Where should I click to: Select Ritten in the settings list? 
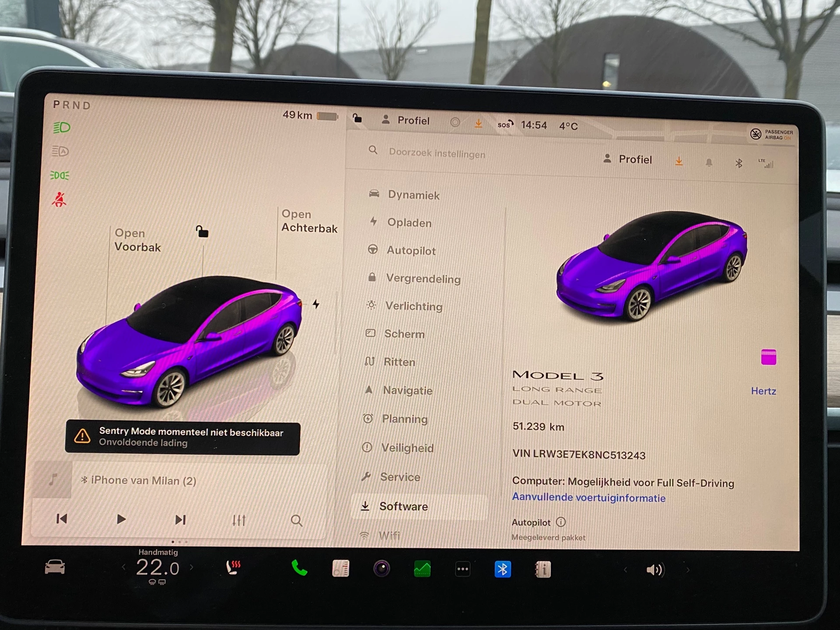point(389,362)
